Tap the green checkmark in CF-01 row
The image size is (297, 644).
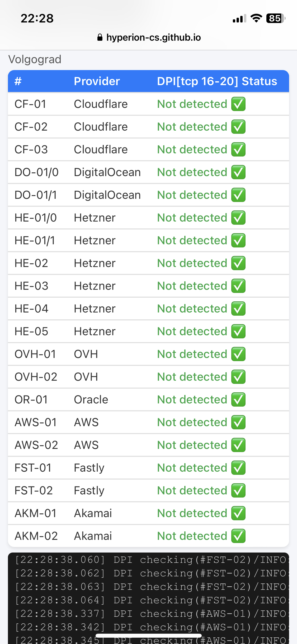coord(238,104)
